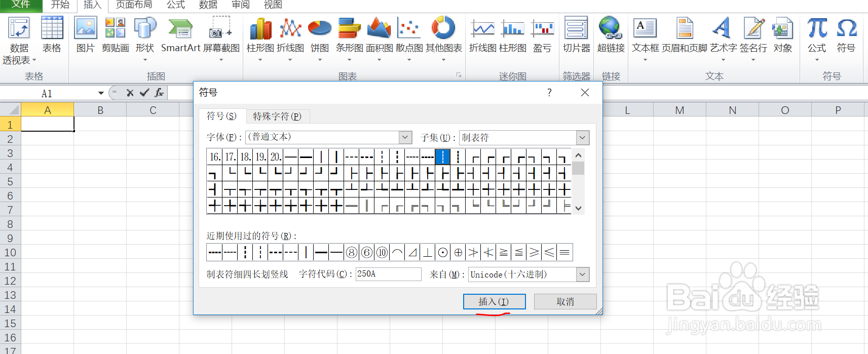Insert a SmartArt graphic
Screen dimensions: 868x354
[181, 34]
